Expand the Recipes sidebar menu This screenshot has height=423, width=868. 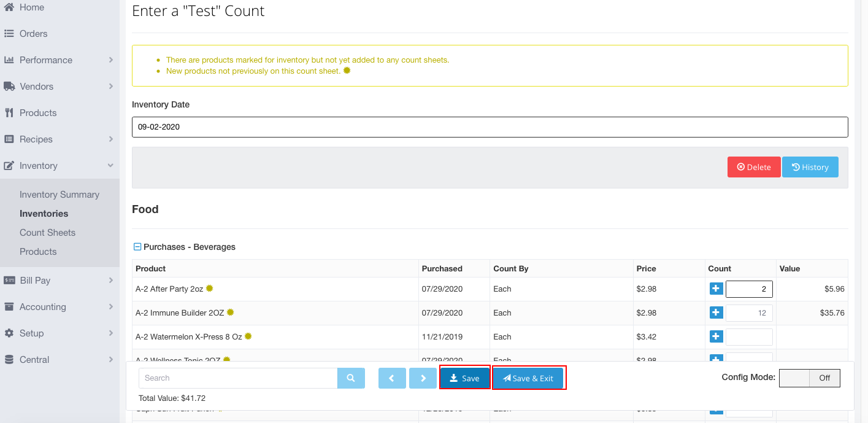110,139
